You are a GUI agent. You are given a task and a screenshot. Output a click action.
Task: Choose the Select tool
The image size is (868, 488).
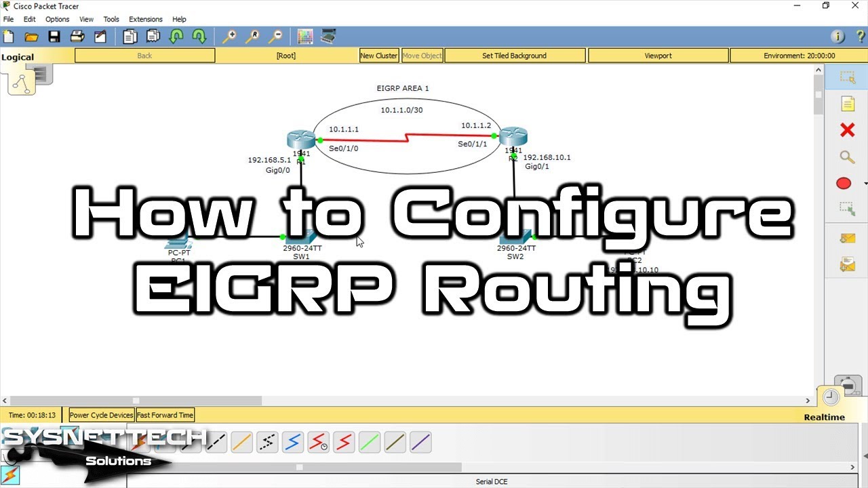[847, 77]
